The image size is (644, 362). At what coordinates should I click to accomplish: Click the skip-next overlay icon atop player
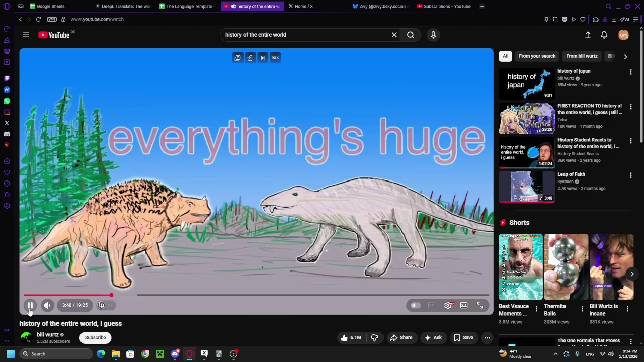(x=262, y=58)
